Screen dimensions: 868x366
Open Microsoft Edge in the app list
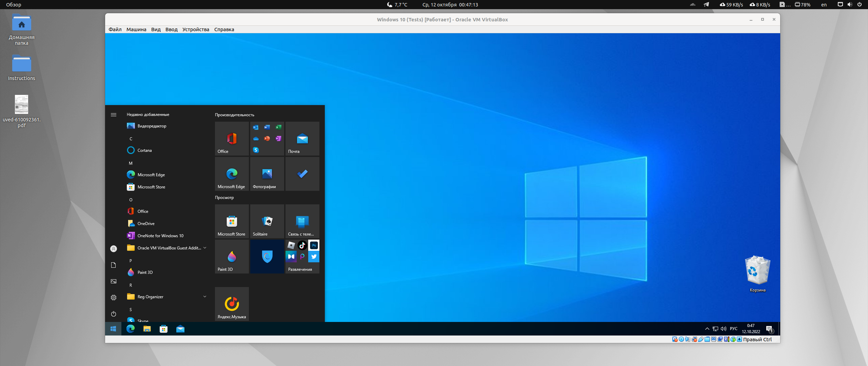(x=167, y=175)
